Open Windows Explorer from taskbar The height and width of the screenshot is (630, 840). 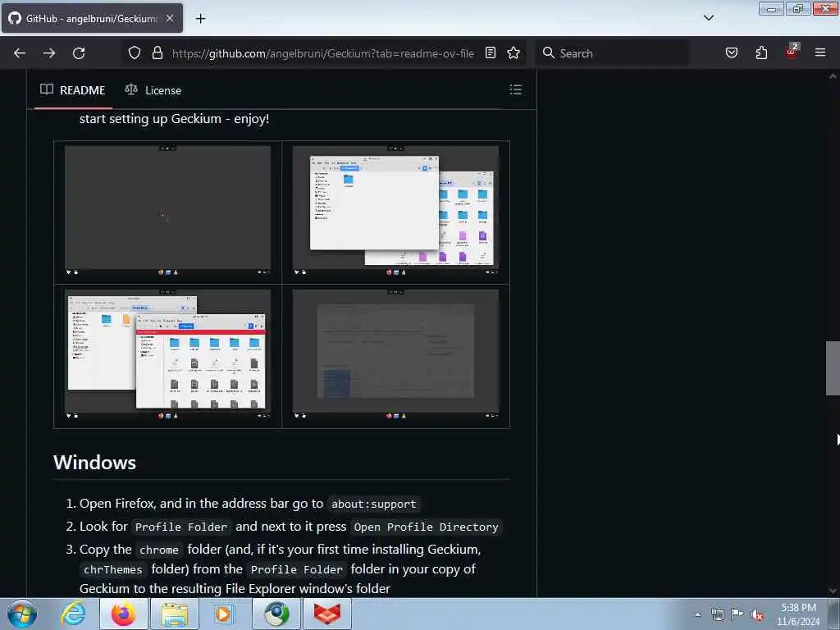click(175, 614)
